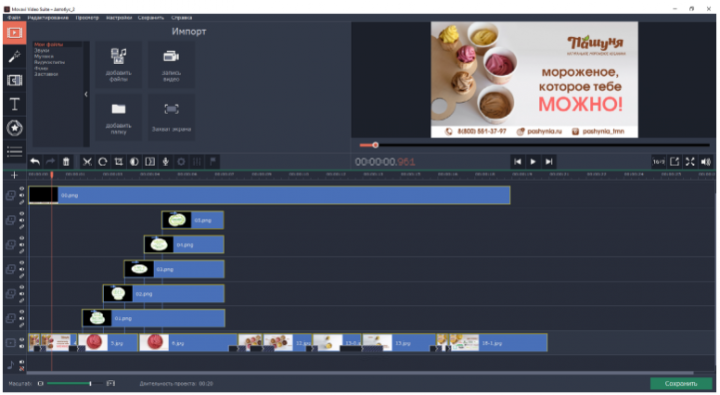This screenshot has height=395, width=720.
Task: Open the Редактирование menu
Action: (48, 17)
